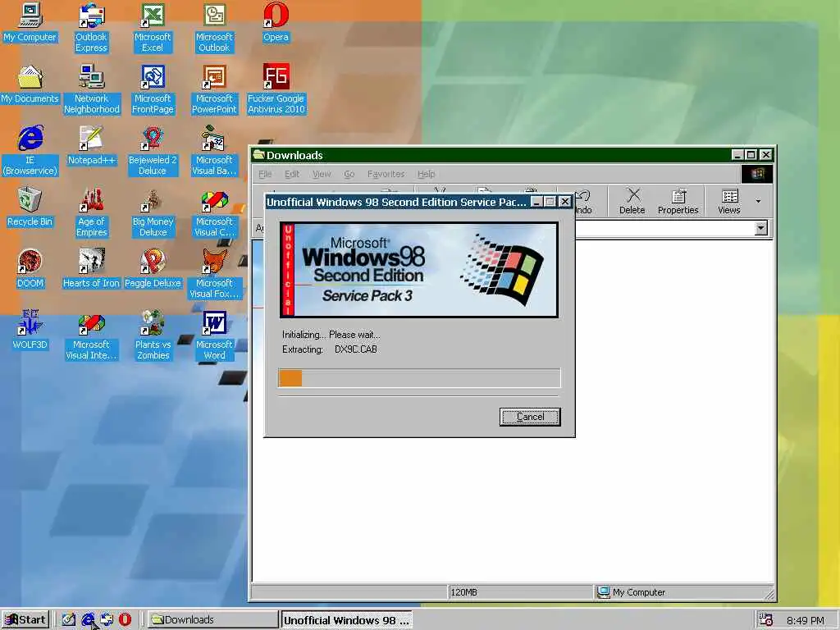
Task: Open the File menu in Downloads
Action: tap(265, 174)
